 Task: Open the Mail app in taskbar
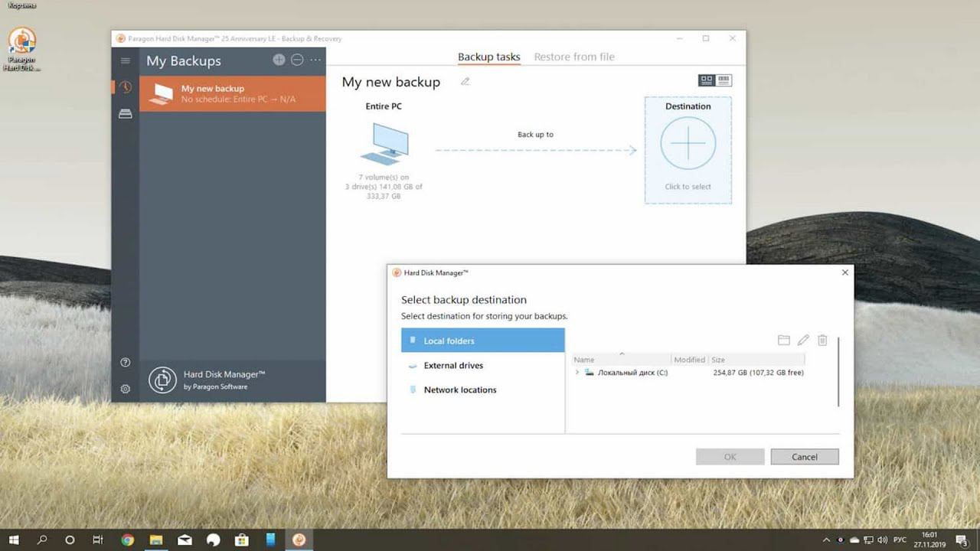click(x=185, y=540)
